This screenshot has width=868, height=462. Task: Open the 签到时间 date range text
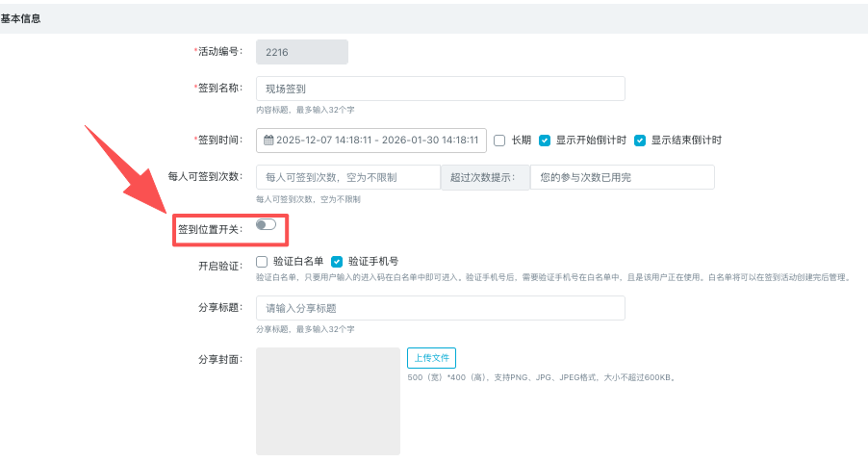[x=377, y=141]
